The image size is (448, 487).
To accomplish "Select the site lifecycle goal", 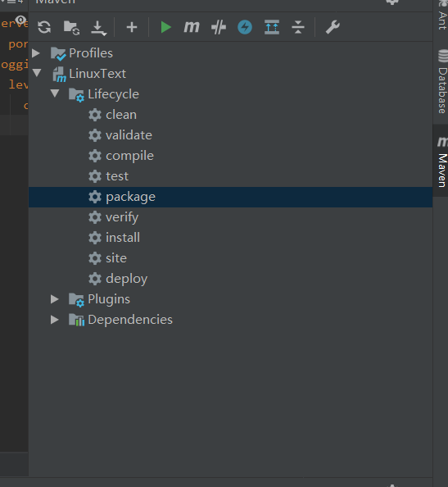I will pos(116,258).
